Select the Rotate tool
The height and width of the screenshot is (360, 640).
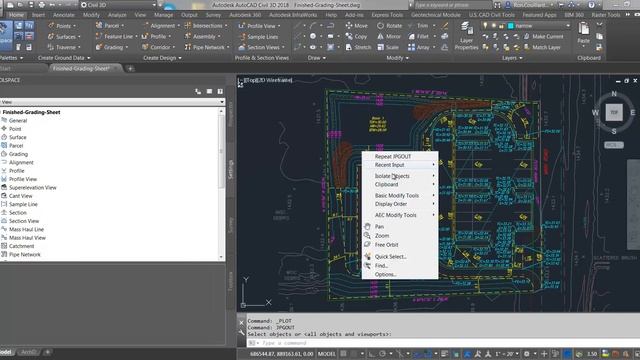click(390, 26)
